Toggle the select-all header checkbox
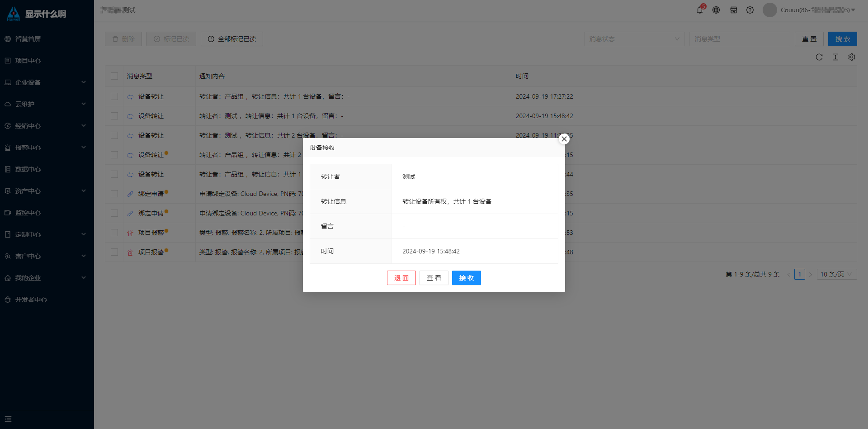 point(114,76)
